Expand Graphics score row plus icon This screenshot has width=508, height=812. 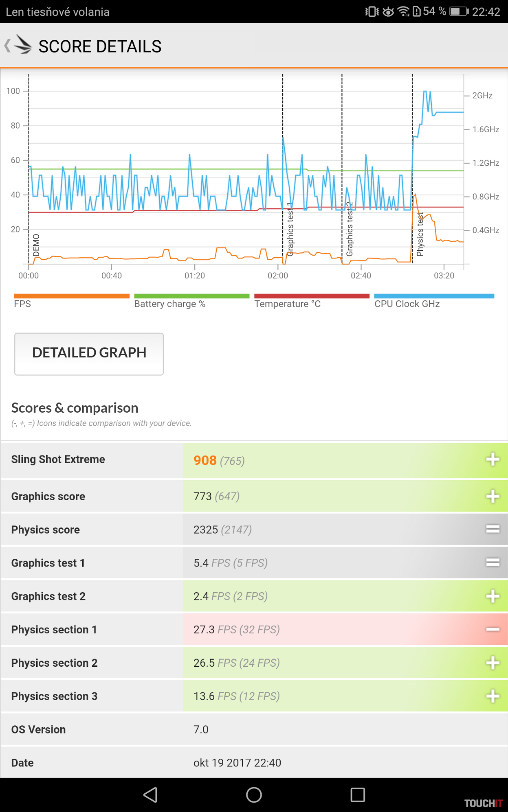click(x=493, y=496)
